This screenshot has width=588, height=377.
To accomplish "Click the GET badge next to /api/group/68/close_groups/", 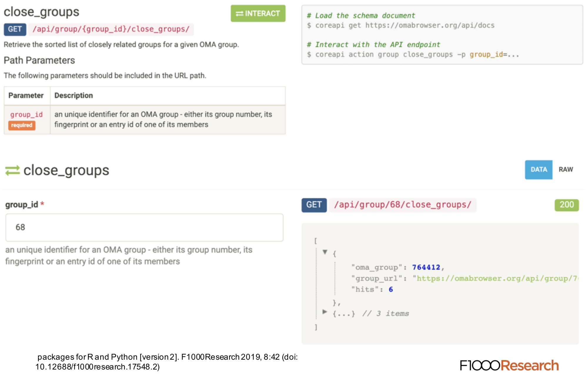I will point(314,205).
